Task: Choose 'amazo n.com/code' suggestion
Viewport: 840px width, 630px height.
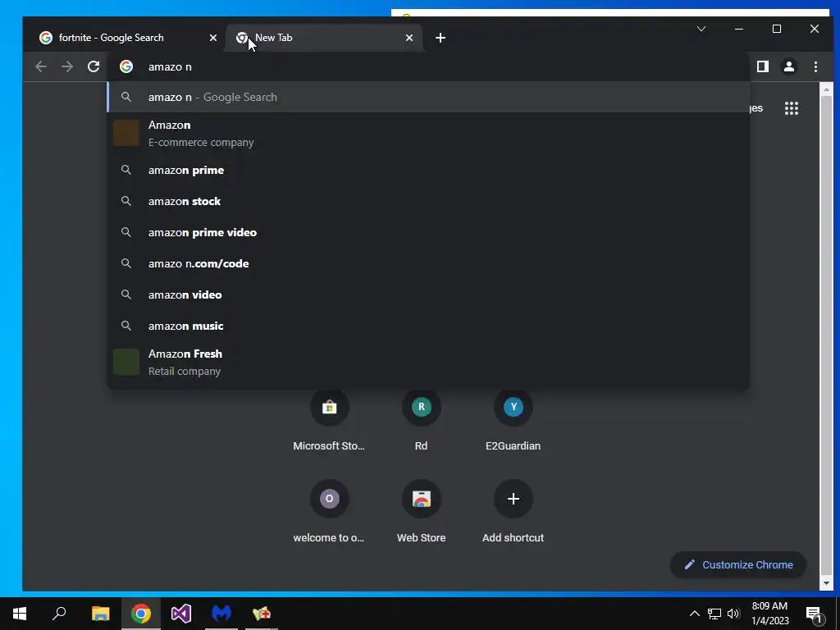Action: 428,263
